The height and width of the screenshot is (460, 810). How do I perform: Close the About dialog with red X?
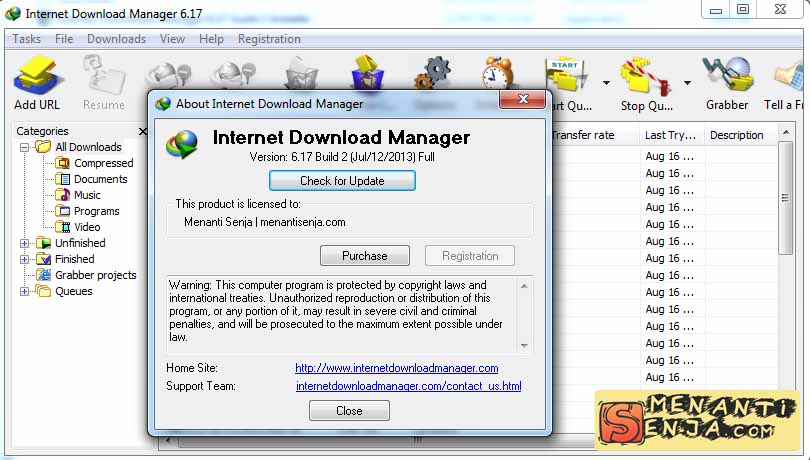[x=522, y=99]
